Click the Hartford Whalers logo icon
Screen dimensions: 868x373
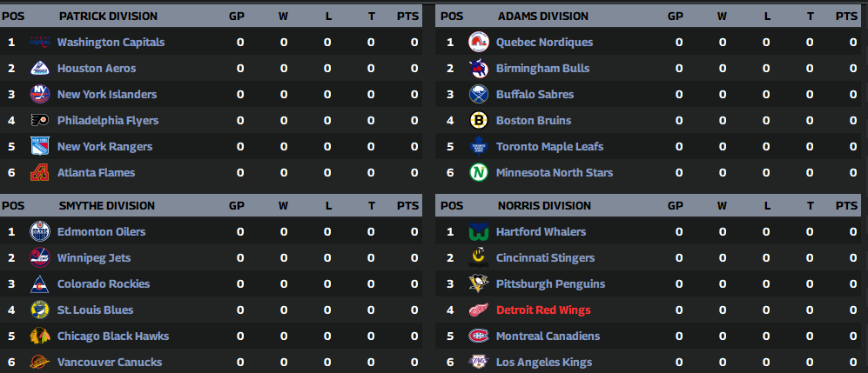click(x=478, y=232)
